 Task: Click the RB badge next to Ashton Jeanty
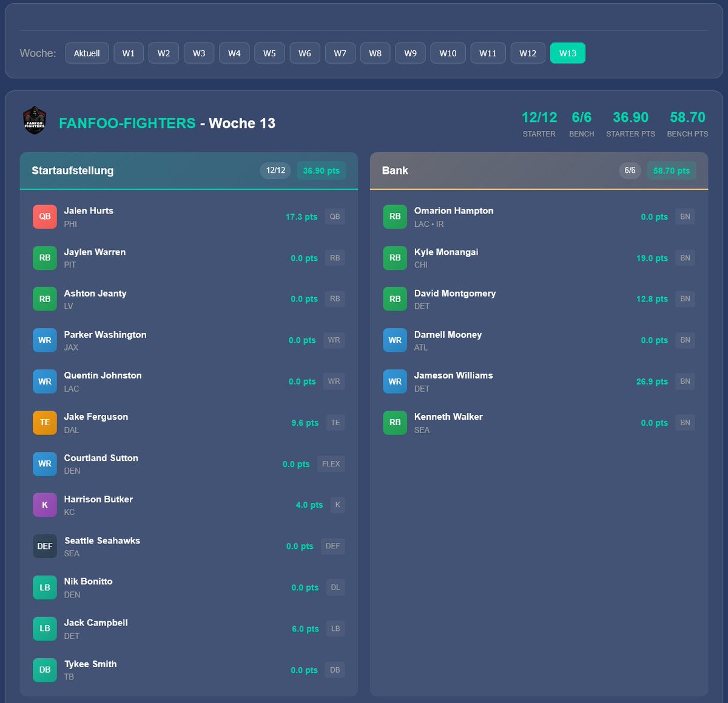point(45,299)
